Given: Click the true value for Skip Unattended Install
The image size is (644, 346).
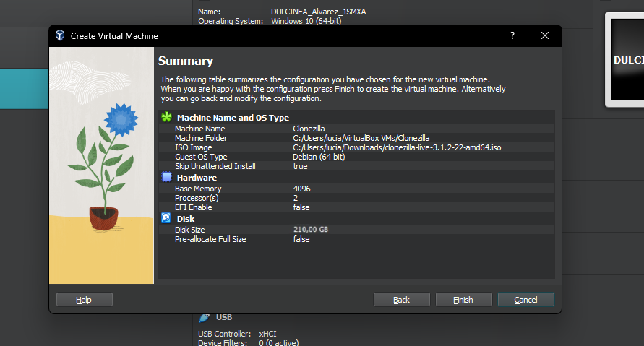Looking at the screenshot, I should click(x=300, y=166).
